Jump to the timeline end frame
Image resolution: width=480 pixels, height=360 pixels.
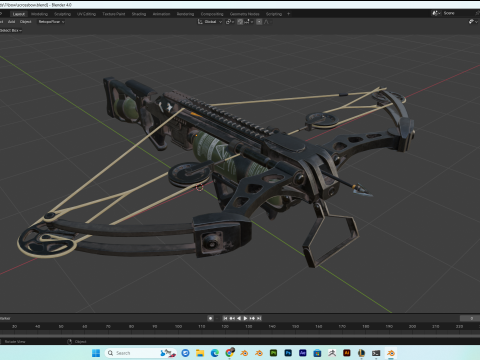(259, 318)
